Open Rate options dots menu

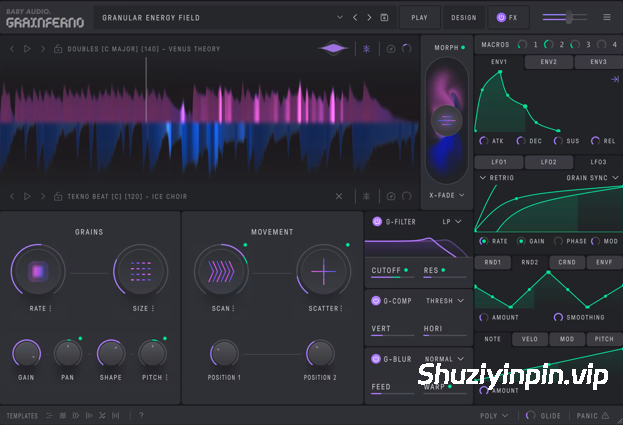pyautogui.click(x=50, y=309)
